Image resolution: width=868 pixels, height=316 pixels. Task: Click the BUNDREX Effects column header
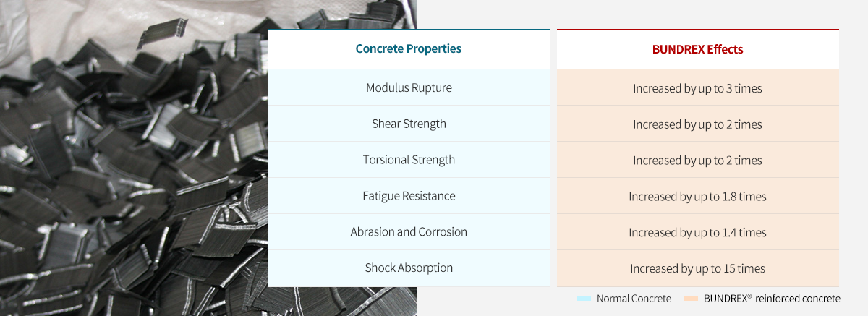698,49
